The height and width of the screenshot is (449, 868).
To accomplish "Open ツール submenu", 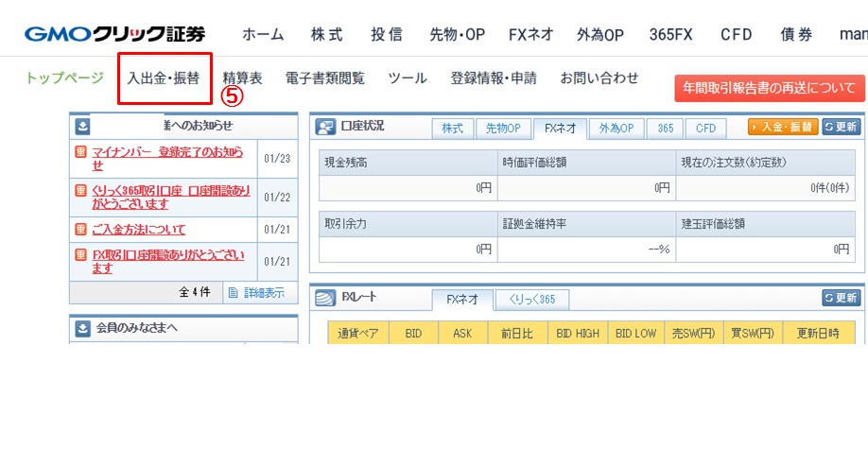I will coord(408,78).
